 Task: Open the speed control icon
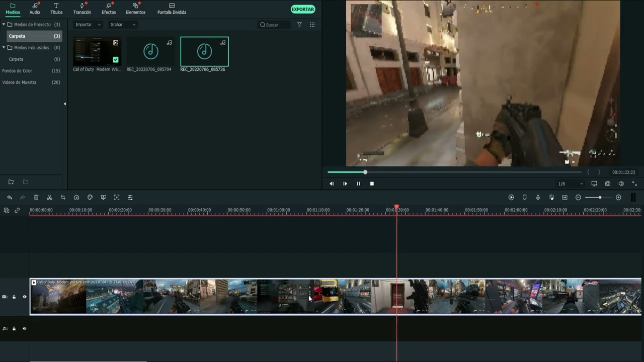(x=76, y=198)
